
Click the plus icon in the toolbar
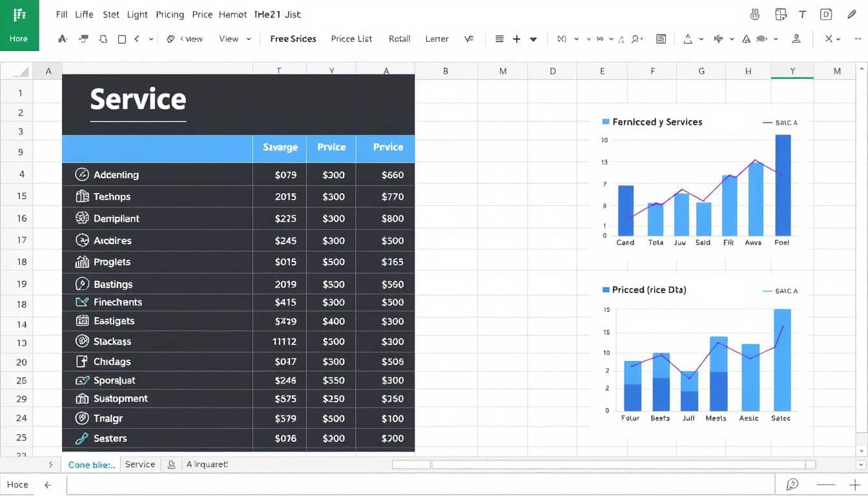pyautogui.click(x=517, y=39)
